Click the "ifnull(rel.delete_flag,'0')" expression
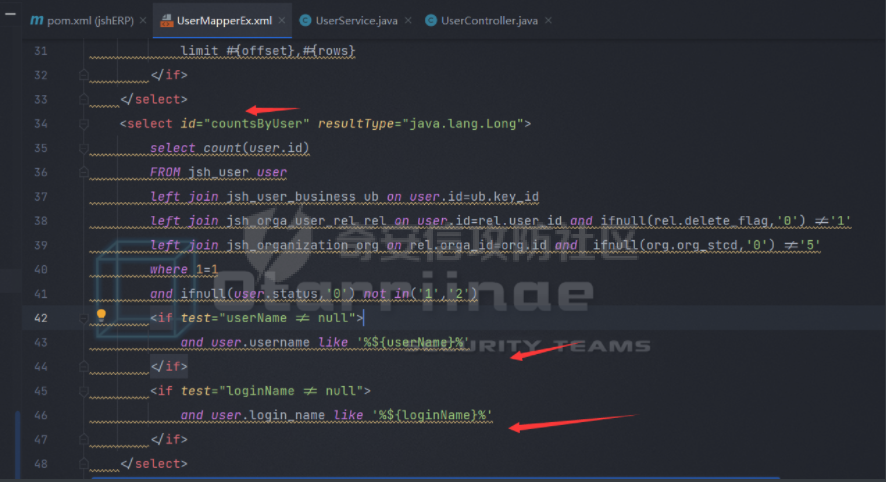 point(703,221)
